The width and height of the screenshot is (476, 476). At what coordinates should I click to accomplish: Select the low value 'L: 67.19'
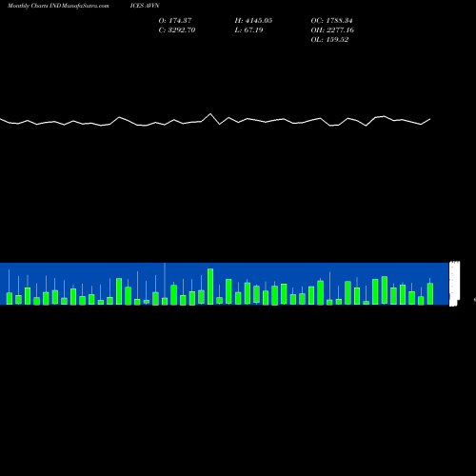pos(248,30)
